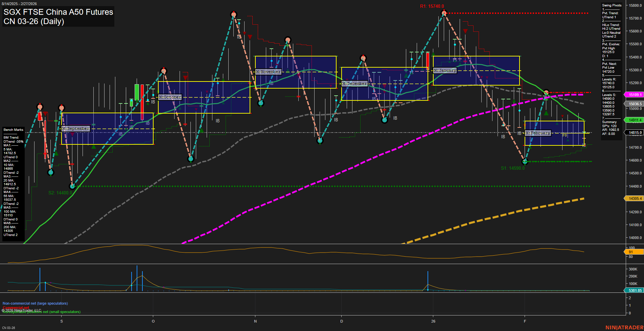The width and height of the screenshot is (644, 331).
Task: Select the M:September month label
Action: pyautogui.click(x=75, y=128)
